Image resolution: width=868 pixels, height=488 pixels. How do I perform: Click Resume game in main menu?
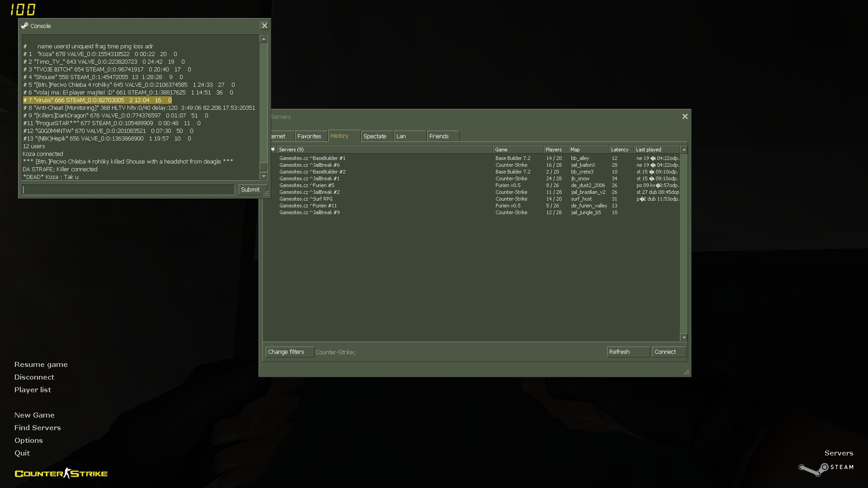click(41, 365)
